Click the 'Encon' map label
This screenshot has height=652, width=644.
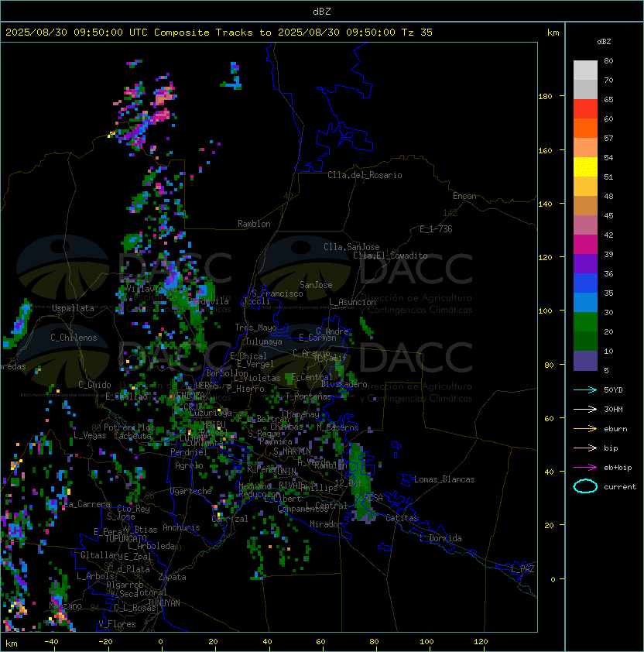tap(464, 196)
